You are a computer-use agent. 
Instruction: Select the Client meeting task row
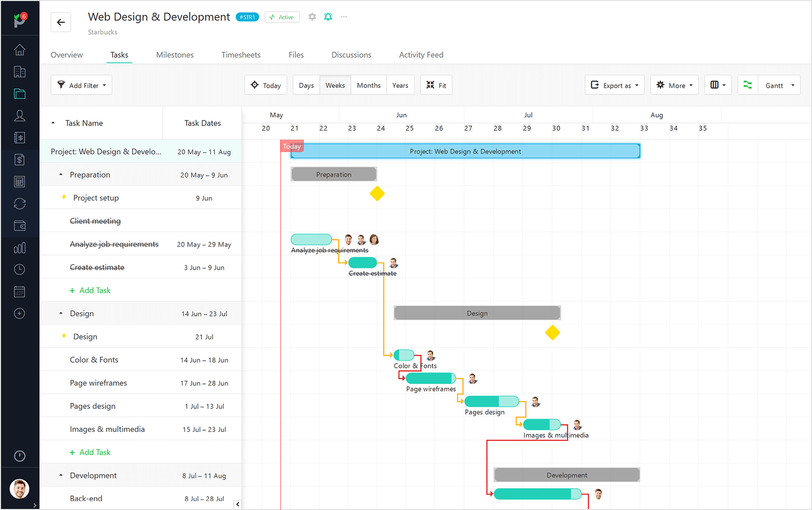click(141, 221)
